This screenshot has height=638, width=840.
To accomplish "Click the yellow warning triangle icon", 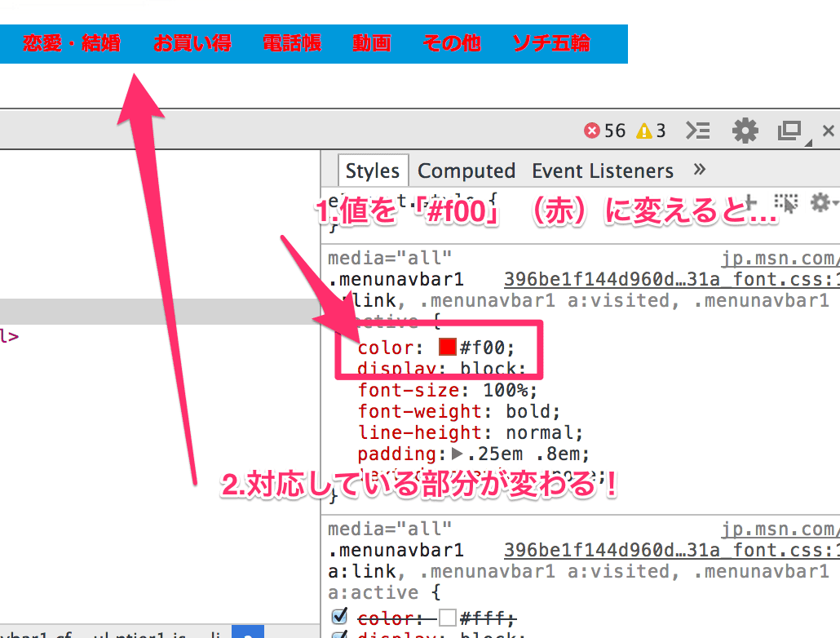I will 643,131.
